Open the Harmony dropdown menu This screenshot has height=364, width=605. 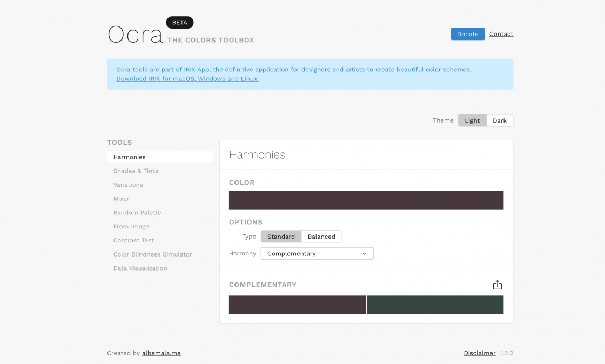[317, 254]
